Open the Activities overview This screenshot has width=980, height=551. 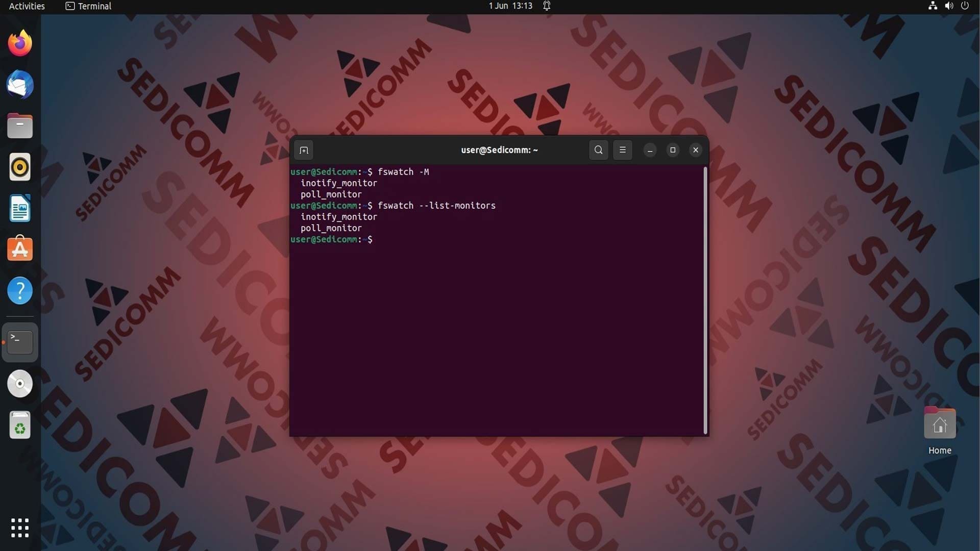point(27,6)
